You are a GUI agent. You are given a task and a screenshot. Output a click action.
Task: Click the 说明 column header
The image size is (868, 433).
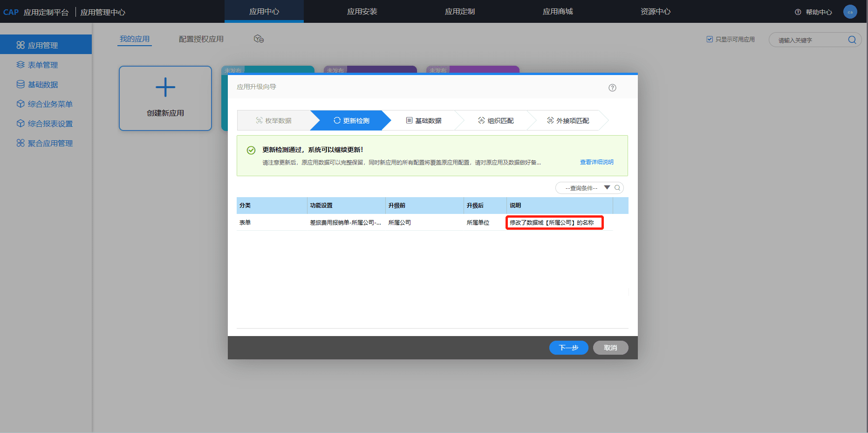click(560, 206)
